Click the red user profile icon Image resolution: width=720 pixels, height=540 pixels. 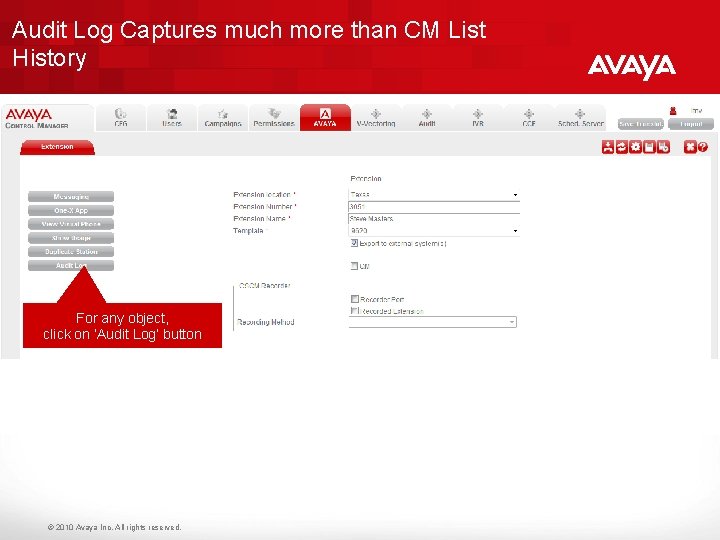[673, 111]
